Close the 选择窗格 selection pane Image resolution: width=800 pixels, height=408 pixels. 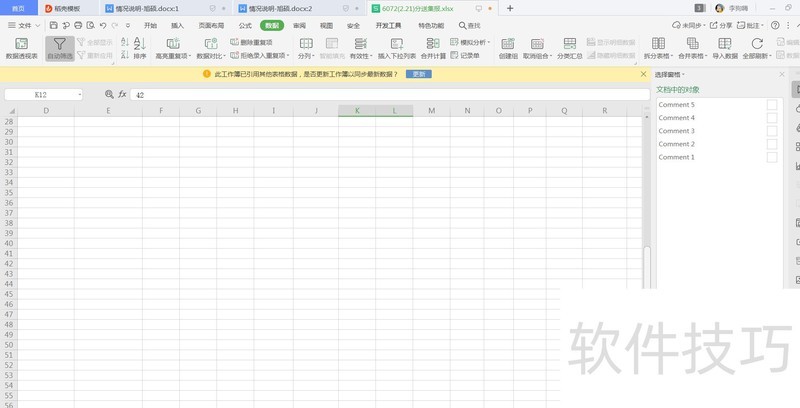coord(782,74)
